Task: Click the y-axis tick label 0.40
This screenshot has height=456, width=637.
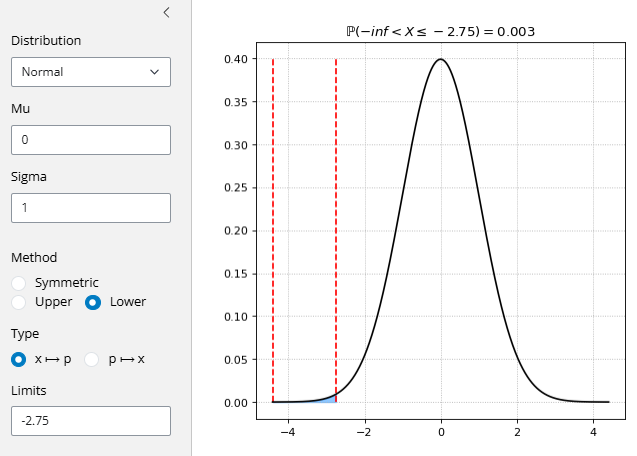Action: (237, 59)
